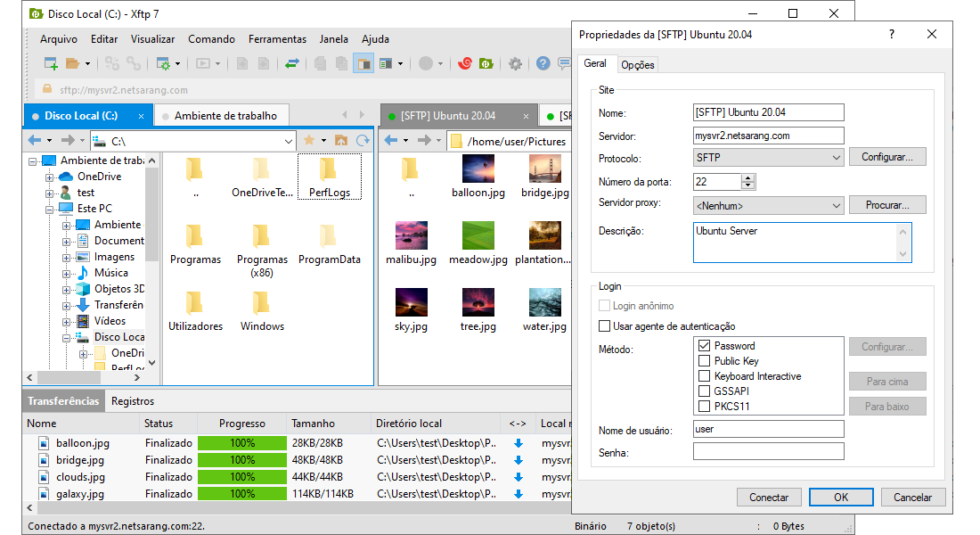The image size is (980, 535).
Task: Close the Disco Local (C:) tab
Action: [x=142, y=117]
